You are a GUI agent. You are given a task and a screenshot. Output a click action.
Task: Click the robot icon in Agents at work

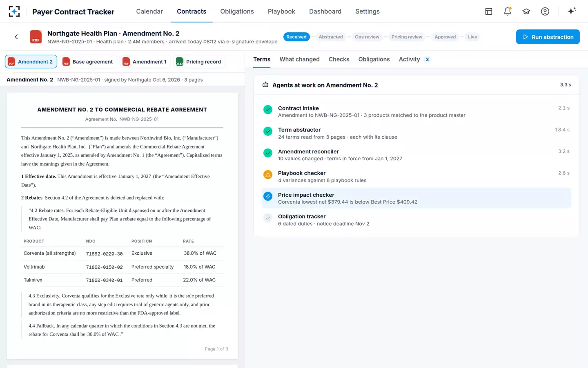click(x=265, y=85)
